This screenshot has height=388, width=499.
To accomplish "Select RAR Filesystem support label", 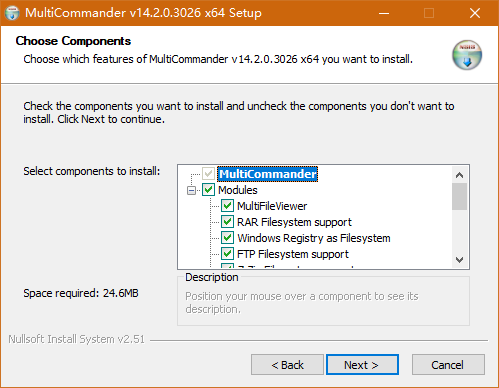I will point(294,222).
